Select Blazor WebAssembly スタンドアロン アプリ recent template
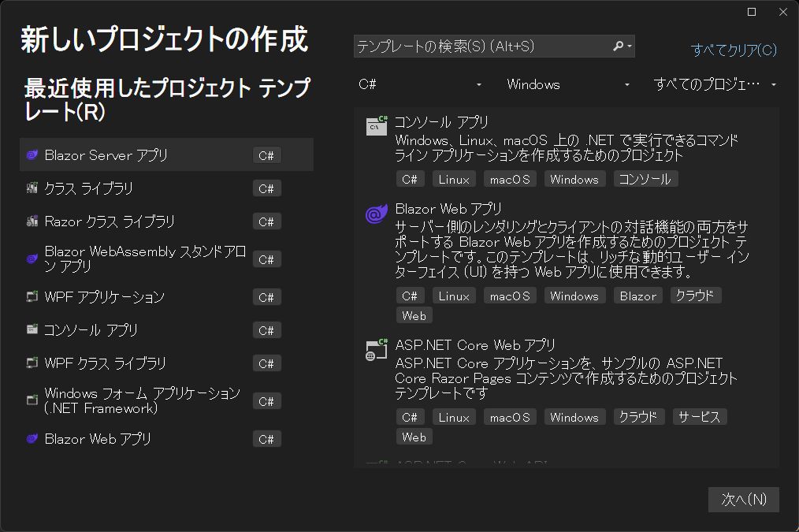 click(x=166, y=259)
